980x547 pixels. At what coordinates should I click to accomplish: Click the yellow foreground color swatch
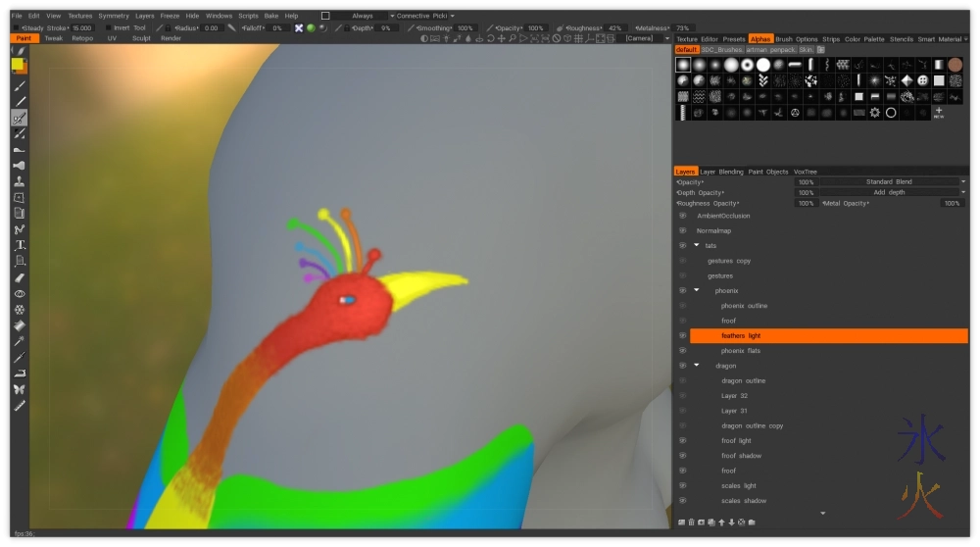tap(17, 65)
